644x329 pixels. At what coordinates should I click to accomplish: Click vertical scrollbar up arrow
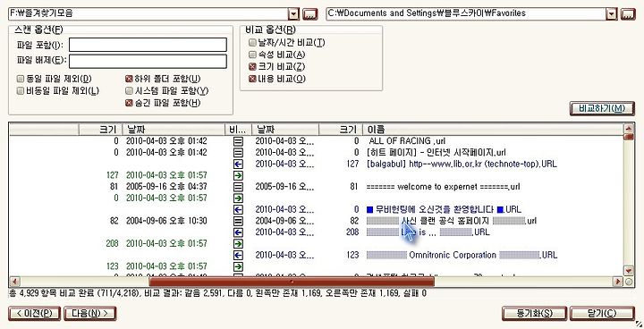point(629,128)
